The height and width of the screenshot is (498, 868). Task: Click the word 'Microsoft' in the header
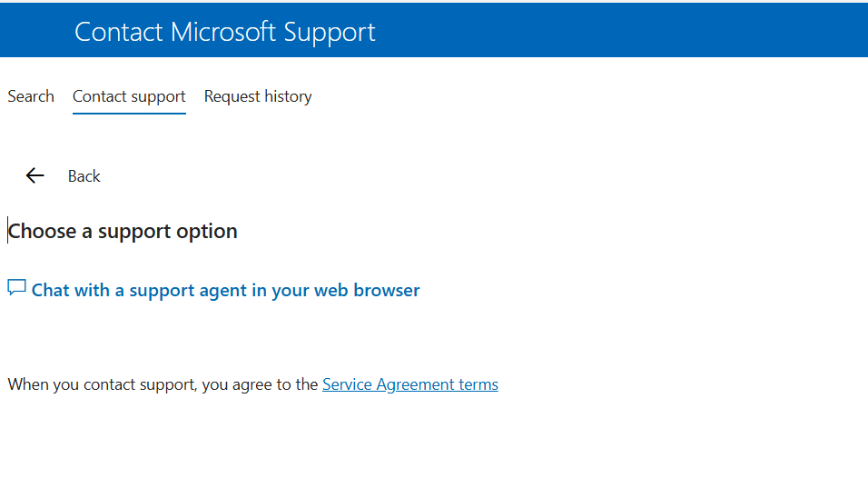click(224, 32)
